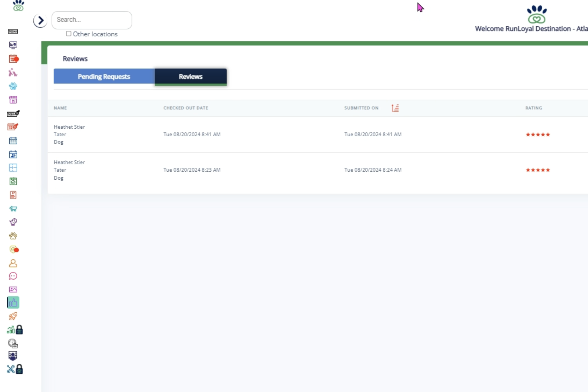Click the thumbs-up reviews icon
588x392 pixels.
13,303
